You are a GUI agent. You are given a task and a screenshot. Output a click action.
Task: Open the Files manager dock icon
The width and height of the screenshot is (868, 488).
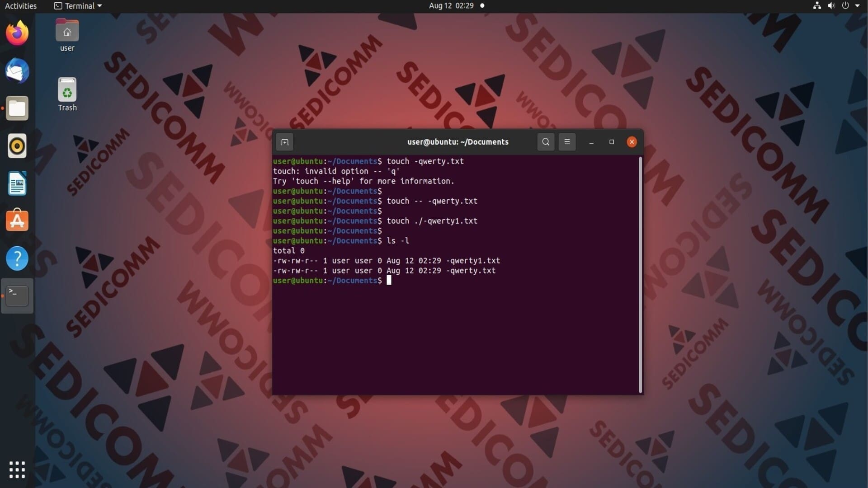[x=17, y=108]
